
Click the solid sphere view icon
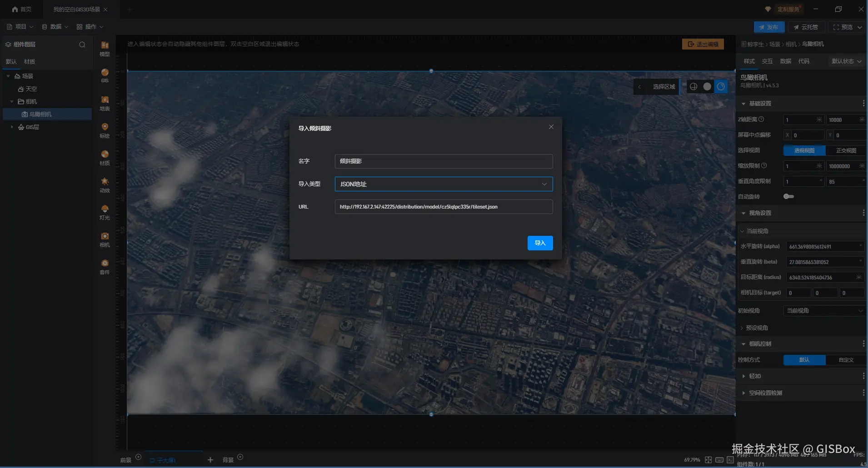coord(707,86)
